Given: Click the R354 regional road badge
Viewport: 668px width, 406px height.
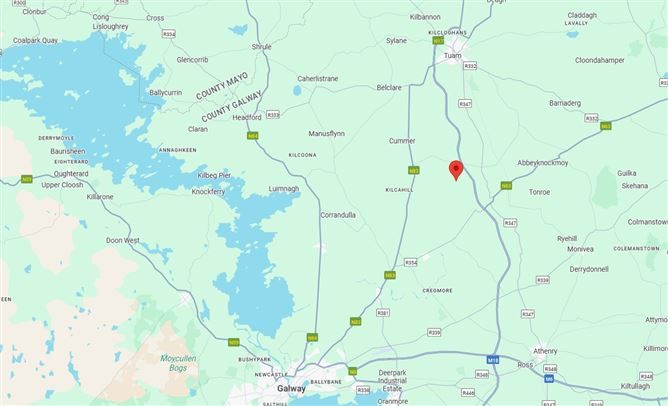Looking at the screenshot, I should (411, 262).
